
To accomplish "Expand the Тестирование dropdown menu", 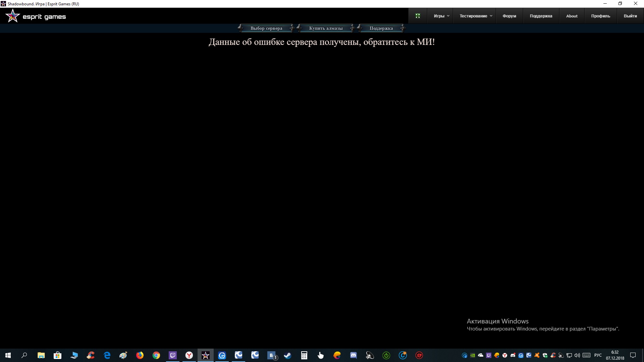I will click(475, 16).
